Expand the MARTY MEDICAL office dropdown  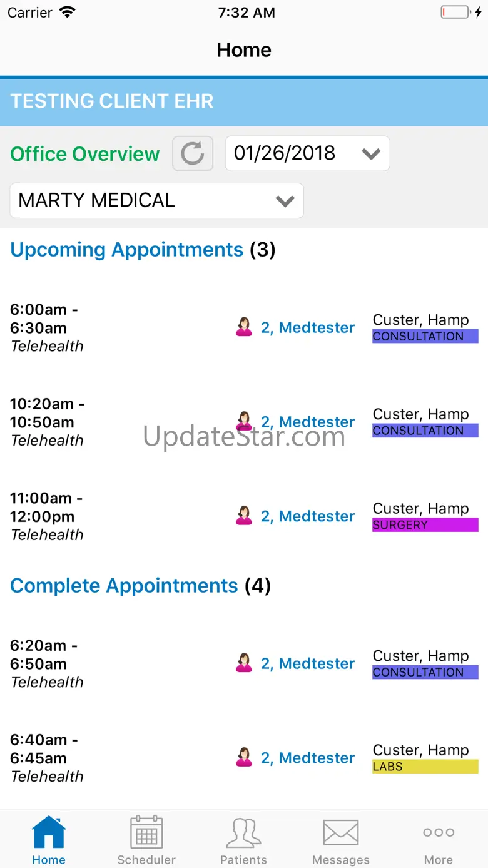(156, 200)
